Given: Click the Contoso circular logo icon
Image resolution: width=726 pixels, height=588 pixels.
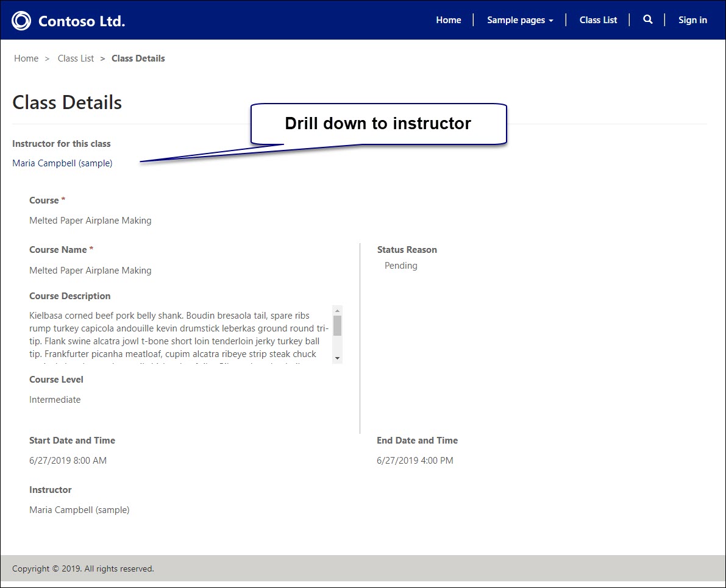Looking at the screenshot, I should point(21,21).
